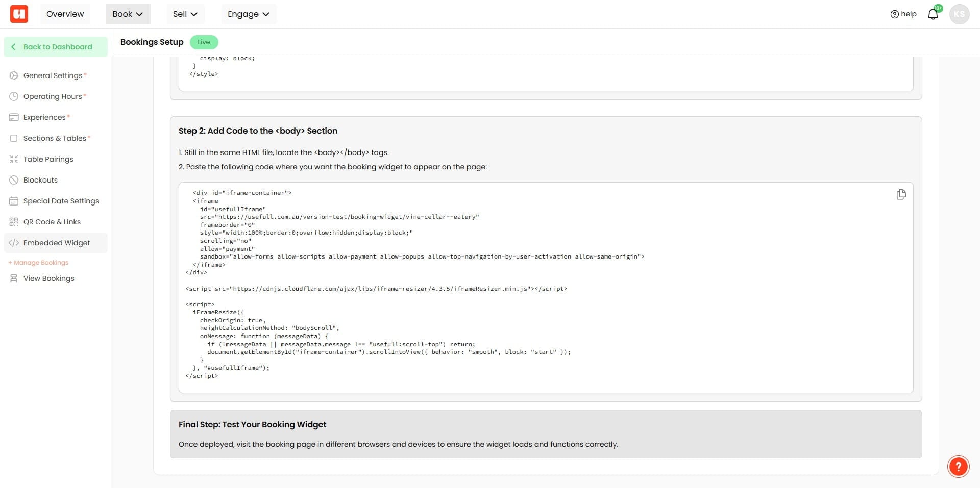This screenshot has width=980, height=488.
Task: Click the help link in the header
Action: (903, 14)
